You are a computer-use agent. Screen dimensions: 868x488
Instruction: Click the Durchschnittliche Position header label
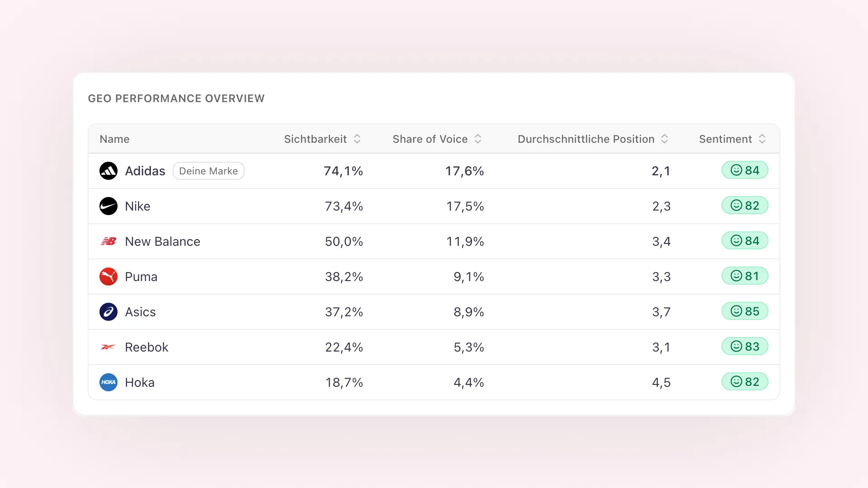pyautogui.click(x=586, y=139)
